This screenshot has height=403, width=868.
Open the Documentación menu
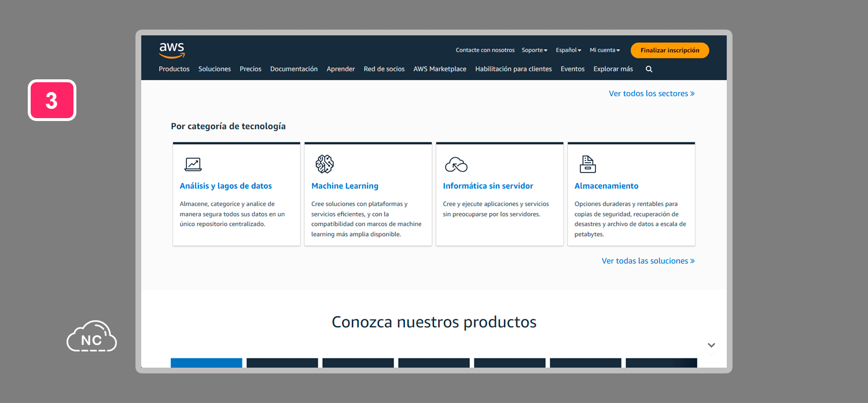tap(294, 69)
